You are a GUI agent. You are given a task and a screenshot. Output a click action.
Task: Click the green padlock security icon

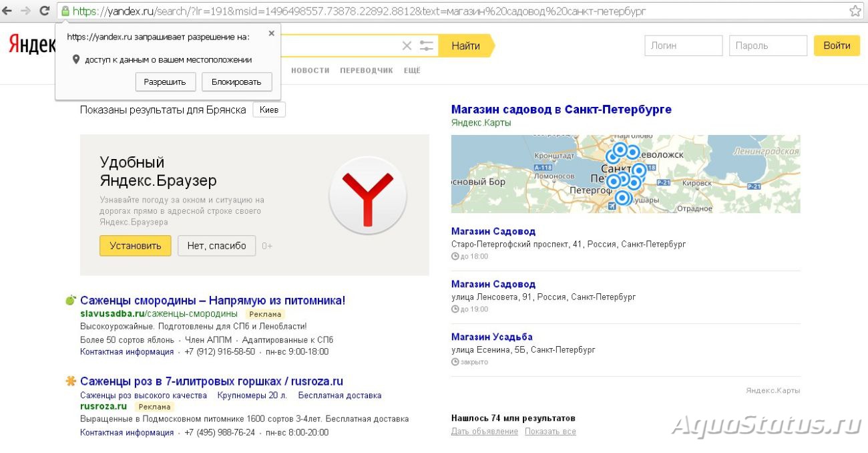point(65,11)
